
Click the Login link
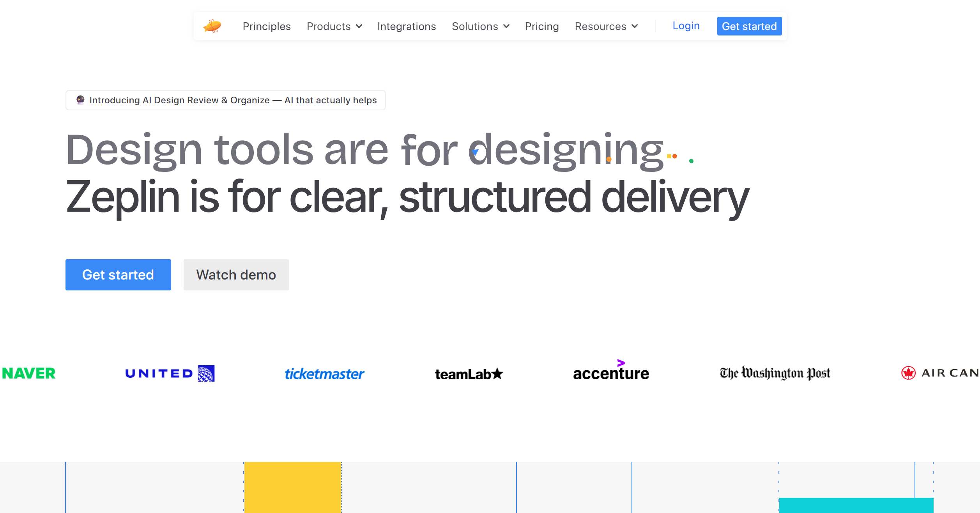[x=686, y=26]
